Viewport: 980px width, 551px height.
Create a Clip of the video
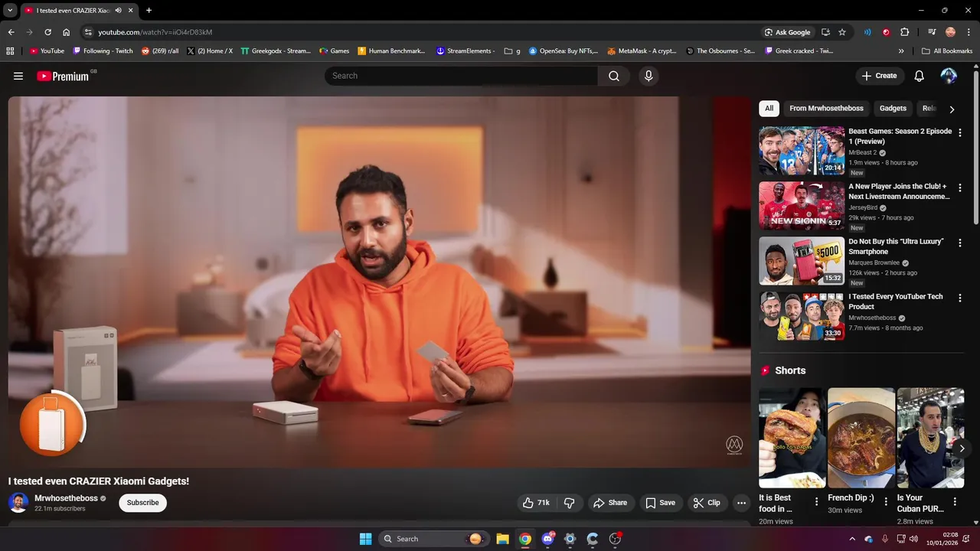[706, 503]
